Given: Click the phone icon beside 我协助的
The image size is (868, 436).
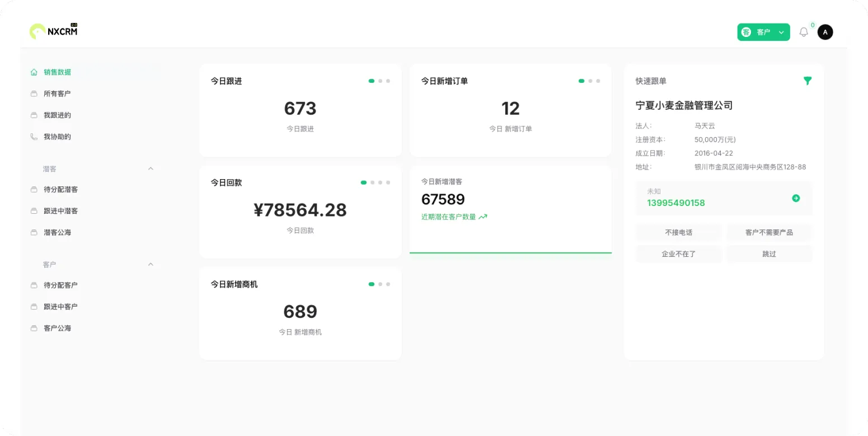Looking at the screenshot, I should [34, 137].
